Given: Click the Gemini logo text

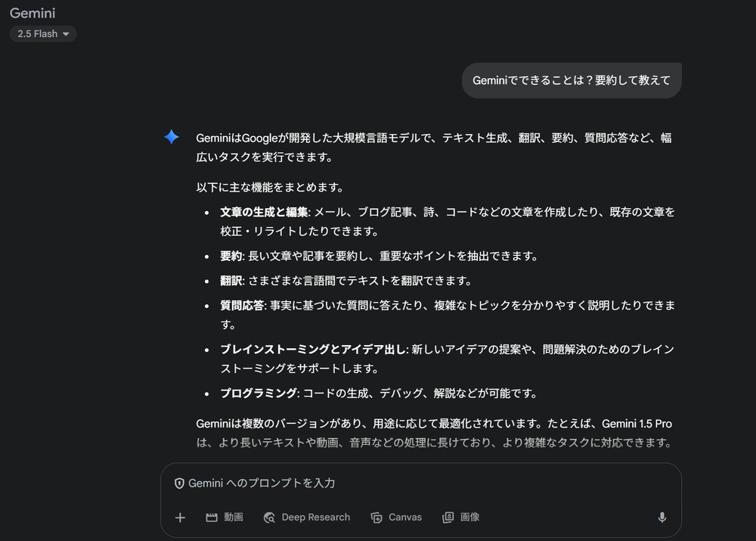Looking at the screenshot, I should (33, 13).
